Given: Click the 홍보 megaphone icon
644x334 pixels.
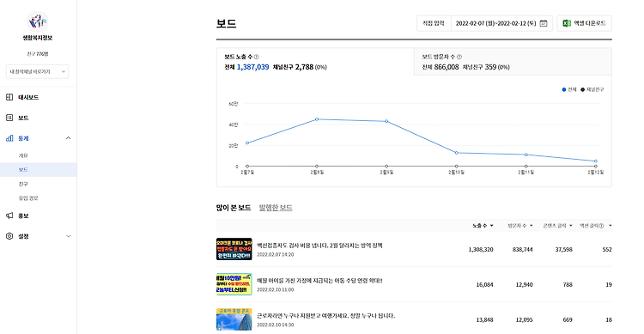Looking at the screenshot, I should coord(9,216).
